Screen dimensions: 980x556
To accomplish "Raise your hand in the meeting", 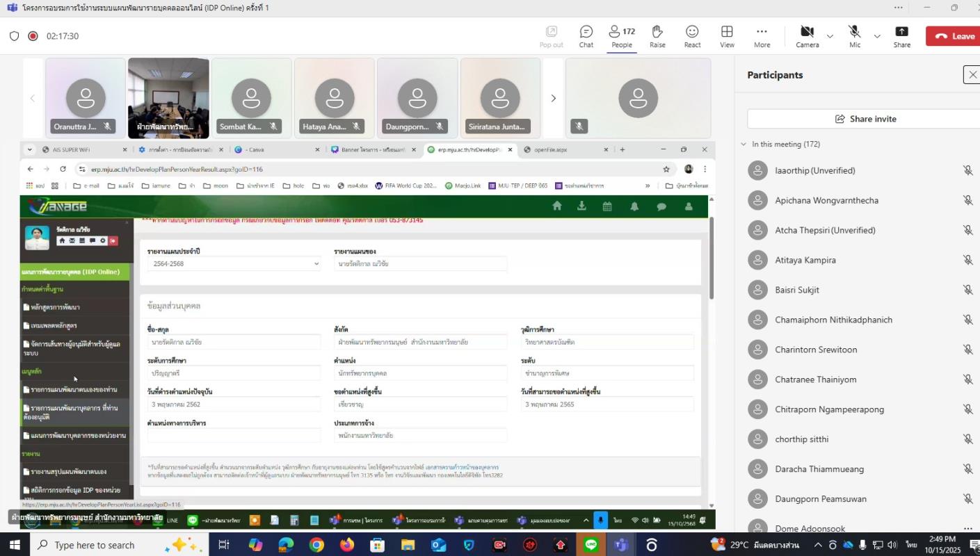I will (x=657, y=36).
